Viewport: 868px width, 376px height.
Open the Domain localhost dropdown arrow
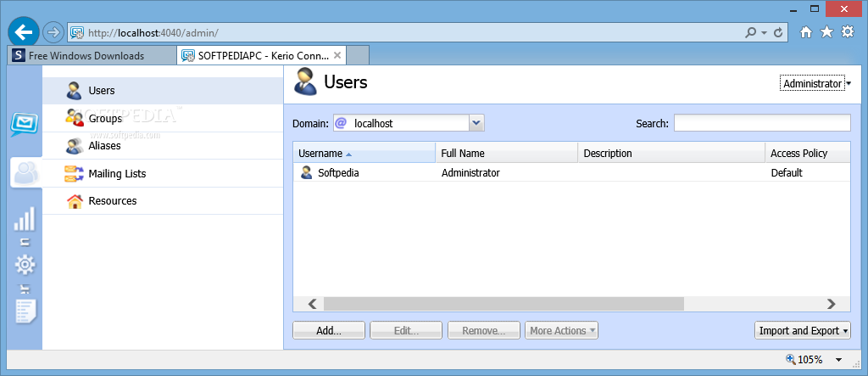[476, 123]
